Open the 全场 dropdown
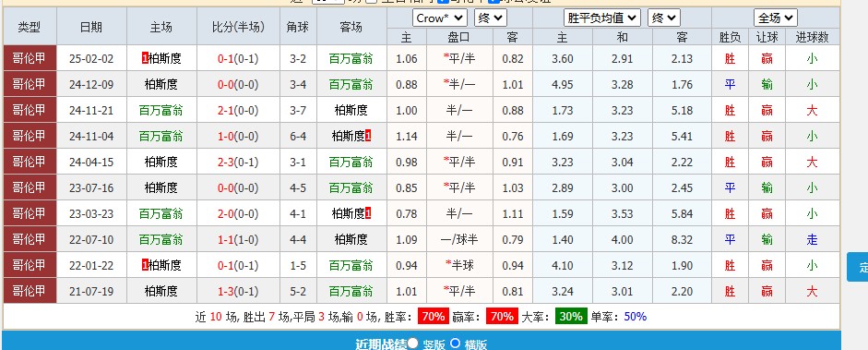Image resolution: width=868 pixels, height=350 pixels. (x=776, y=18)
